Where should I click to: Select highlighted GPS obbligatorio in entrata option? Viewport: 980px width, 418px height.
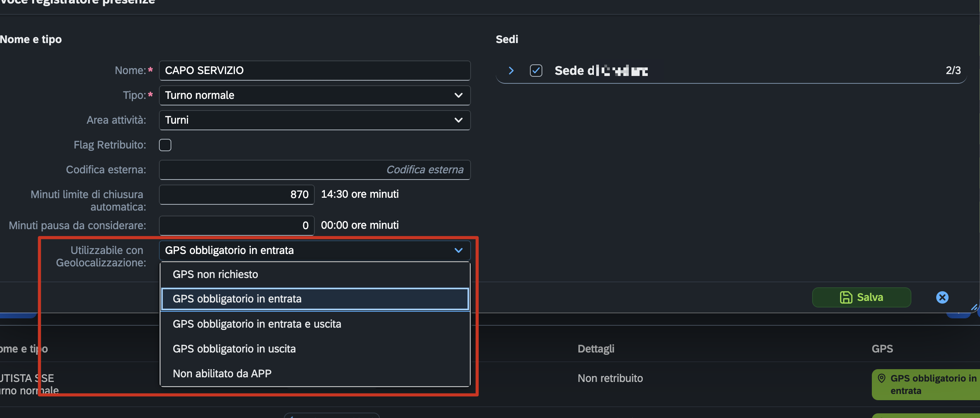point(315,299)
